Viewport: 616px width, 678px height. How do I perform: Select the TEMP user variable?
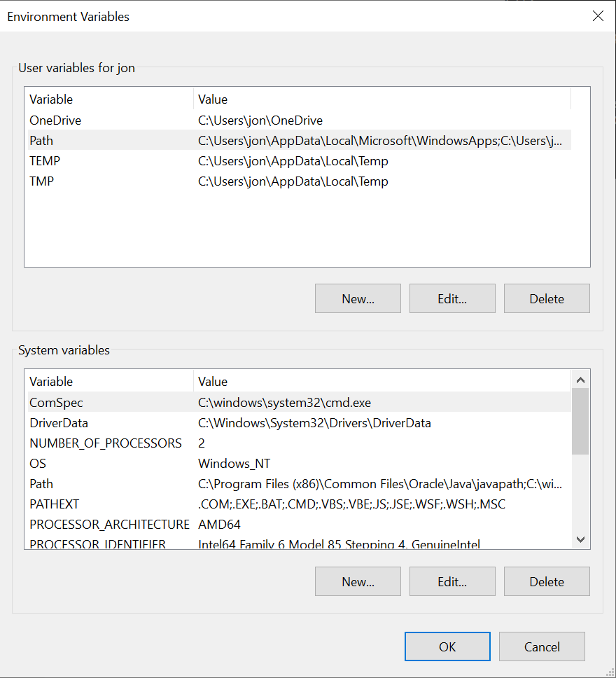click(45, 161)
